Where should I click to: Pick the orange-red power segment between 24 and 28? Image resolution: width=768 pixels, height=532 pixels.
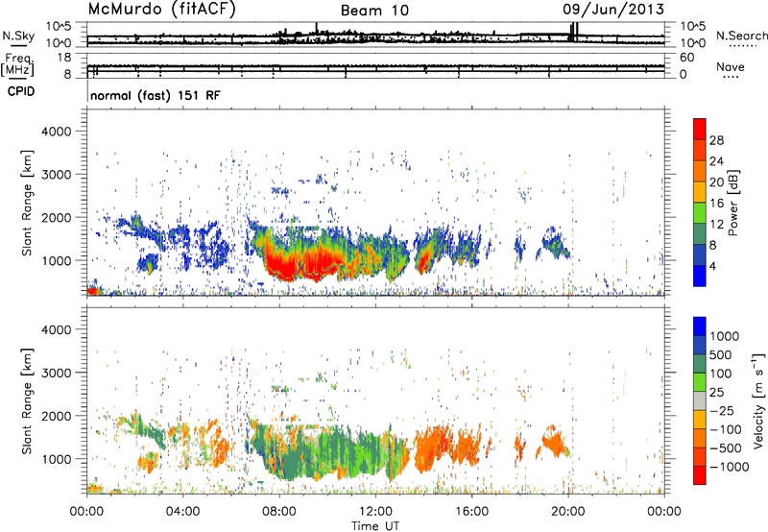point(700,151)
